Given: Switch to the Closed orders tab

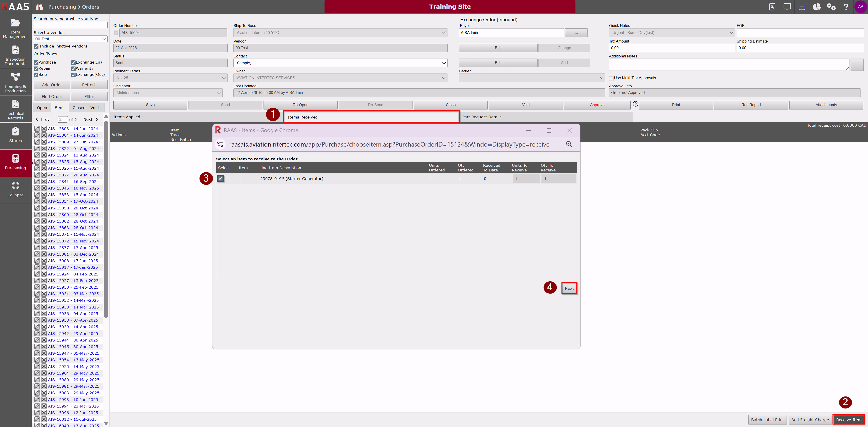Looking at the screenshot, I should [x=79, y=108].
